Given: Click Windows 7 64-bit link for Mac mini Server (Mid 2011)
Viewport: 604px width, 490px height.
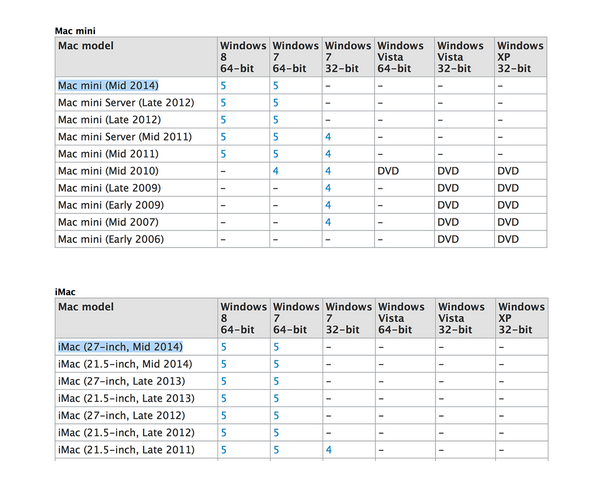Looking at the screenshot, I should tap(275, 137).
